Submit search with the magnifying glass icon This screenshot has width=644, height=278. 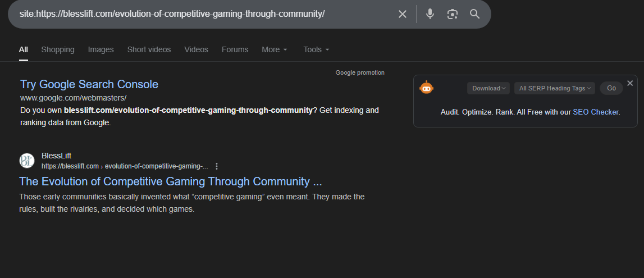(475, 14)
